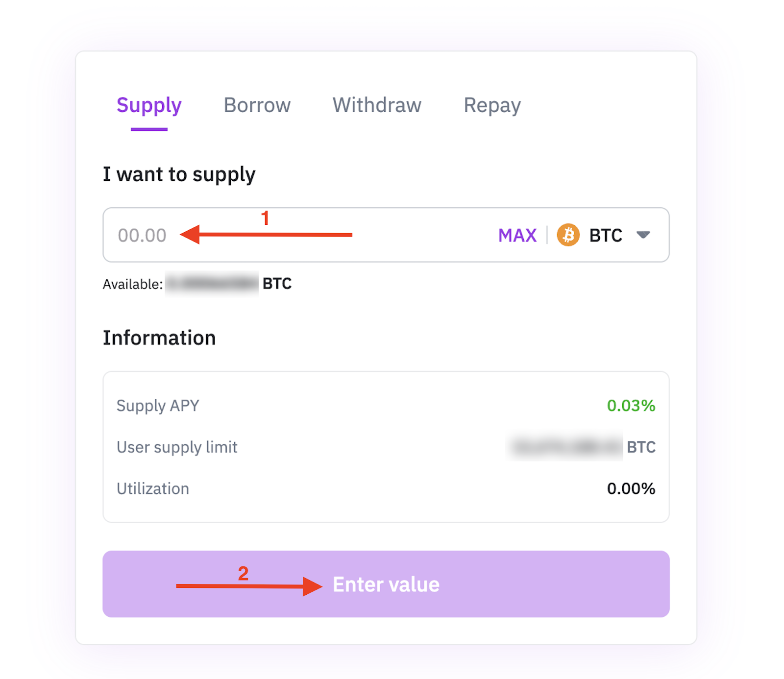Click the Information section heading
Image resolution: width=784 pixels, height=679 pixels.
coord(159,338)
